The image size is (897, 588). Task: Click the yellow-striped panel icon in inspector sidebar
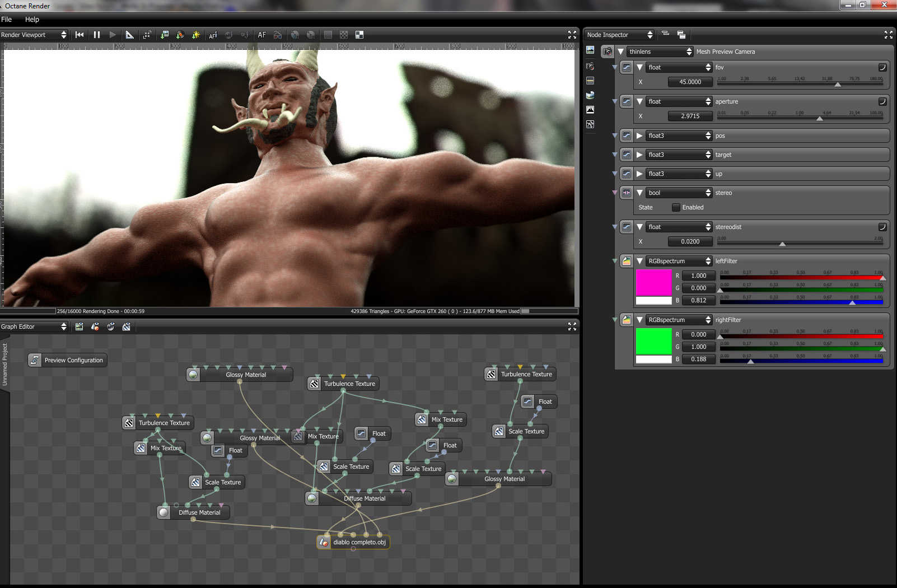590,81
